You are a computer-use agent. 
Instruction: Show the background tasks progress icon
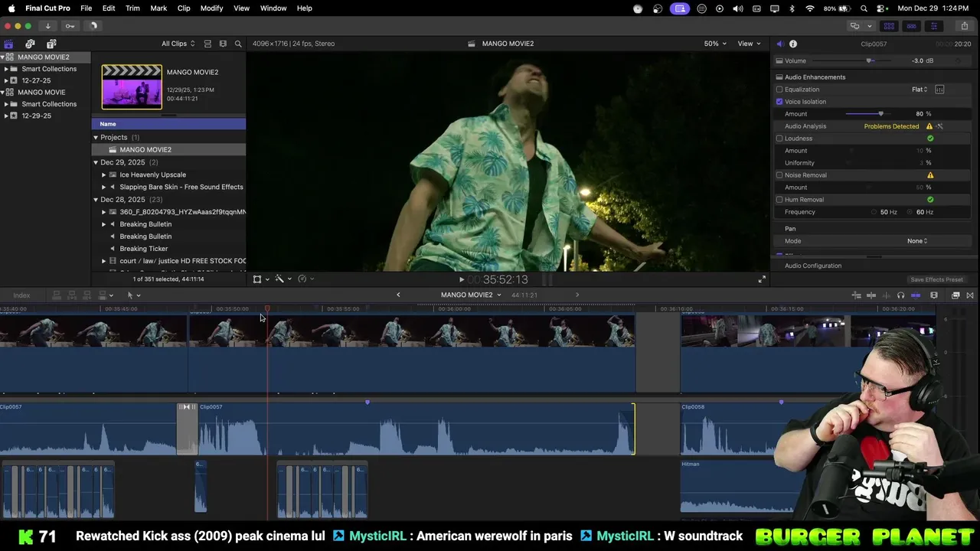click(93, 26)
